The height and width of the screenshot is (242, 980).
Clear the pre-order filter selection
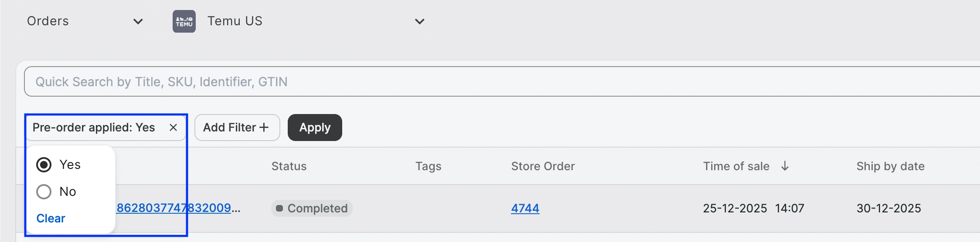point(51,218)
